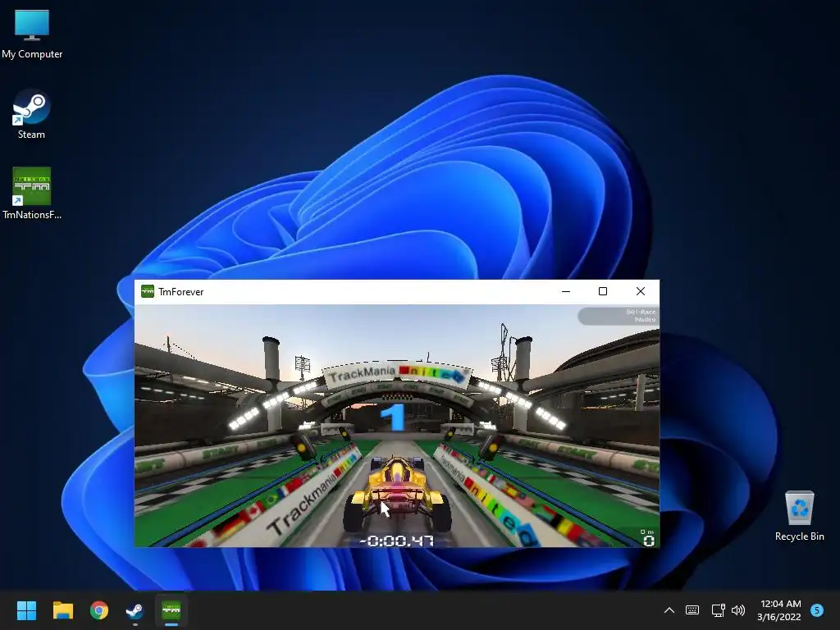Open the notification badge showing 5
Screen dimensions: 840x630
pos(816,610)
